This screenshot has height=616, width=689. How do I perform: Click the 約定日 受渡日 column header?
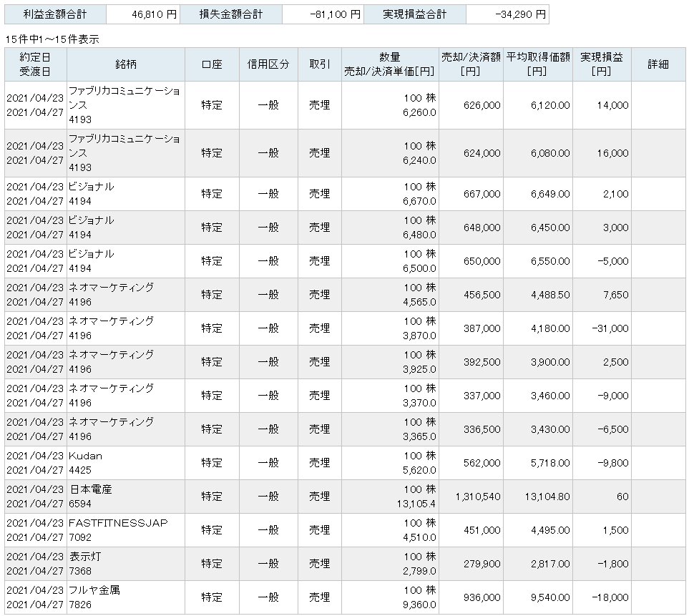35,64
